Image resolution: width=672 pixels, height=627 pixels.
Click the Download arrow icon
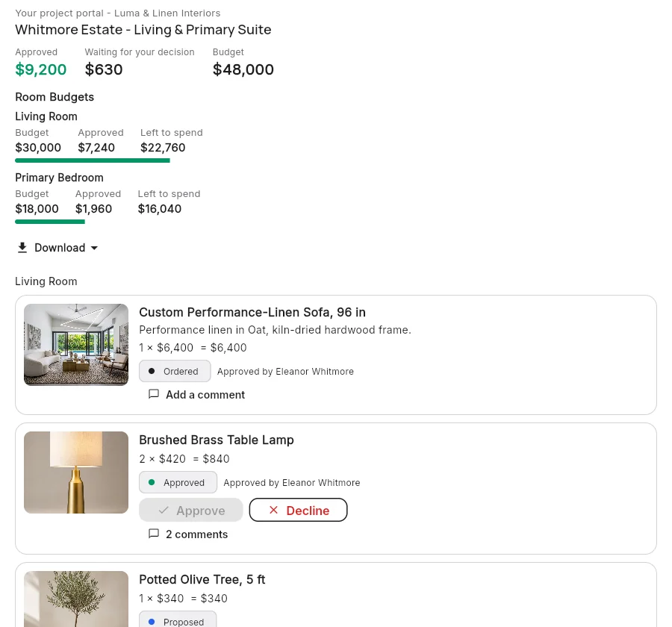pos(22,248)
